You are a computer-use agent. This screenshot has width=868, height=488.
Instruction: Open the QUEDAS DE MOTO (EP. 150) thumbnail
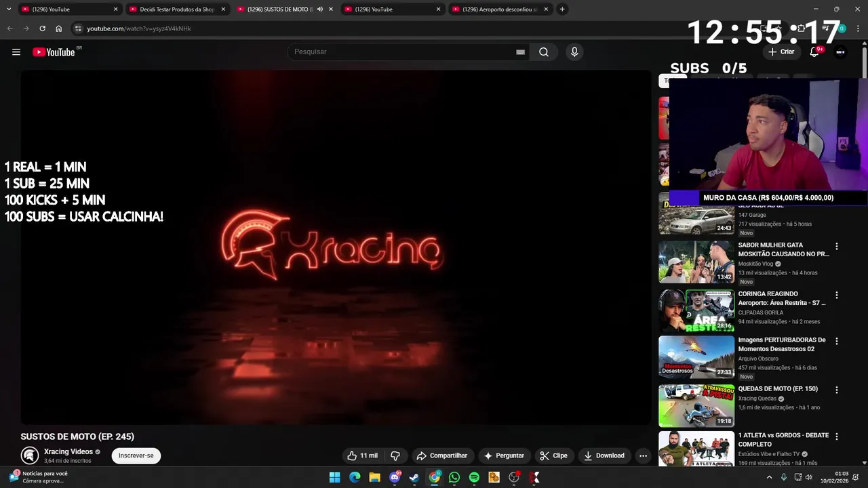click(x=696, y=405)
